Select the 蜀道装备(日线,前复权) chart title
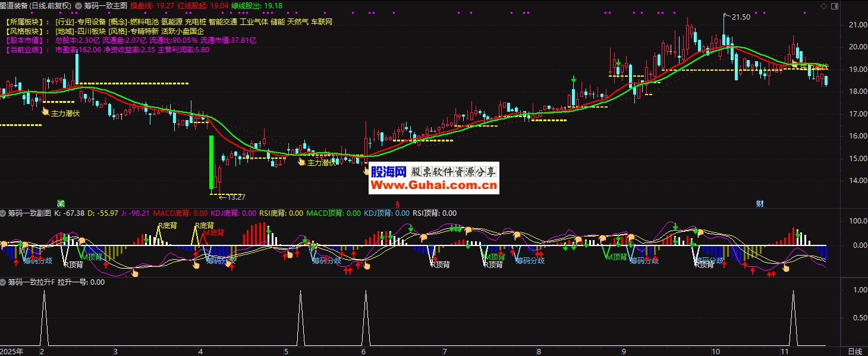Screen dimensions: 868x356 pyautogui.click(x=36, y=6)
